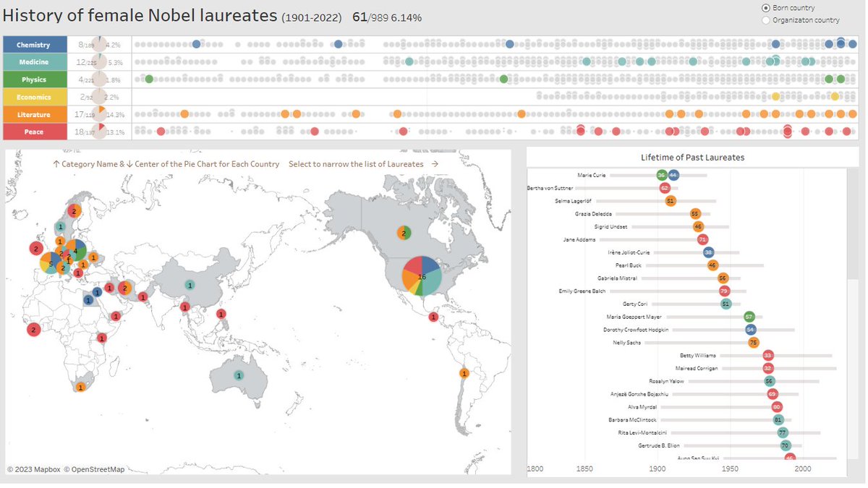868x488 pixels.
Task: Click the red-orange Iran marker labeled 2
Action: coord(124,288)
